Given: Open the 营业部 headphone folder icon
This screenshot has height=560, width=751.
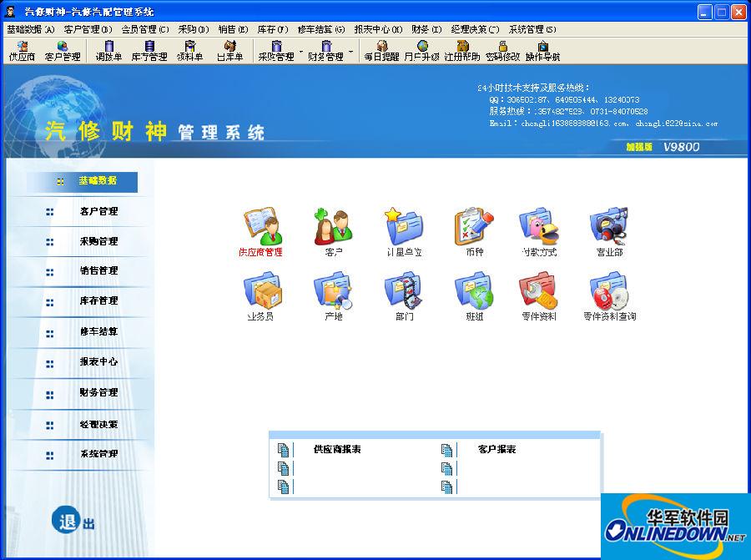Looking at the screenshot, I should [x=609, y=232].
